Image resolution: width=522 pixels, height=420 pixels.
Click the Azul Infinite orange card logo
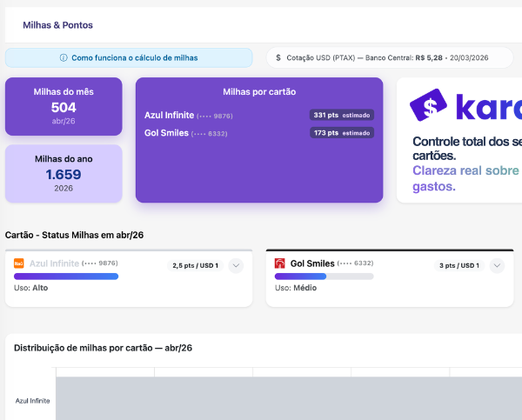click(20, 263)
